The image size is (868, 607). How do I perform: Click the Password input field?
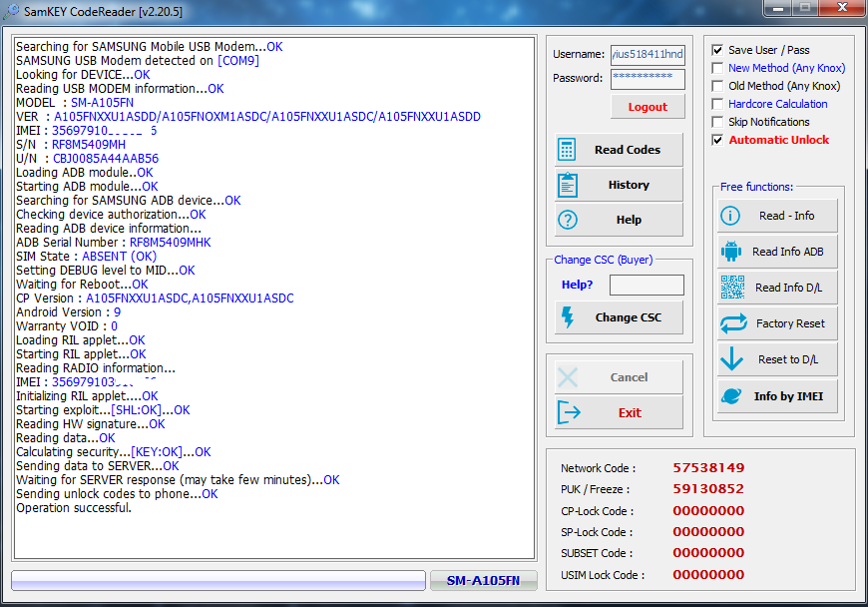(x=648, y=79)
